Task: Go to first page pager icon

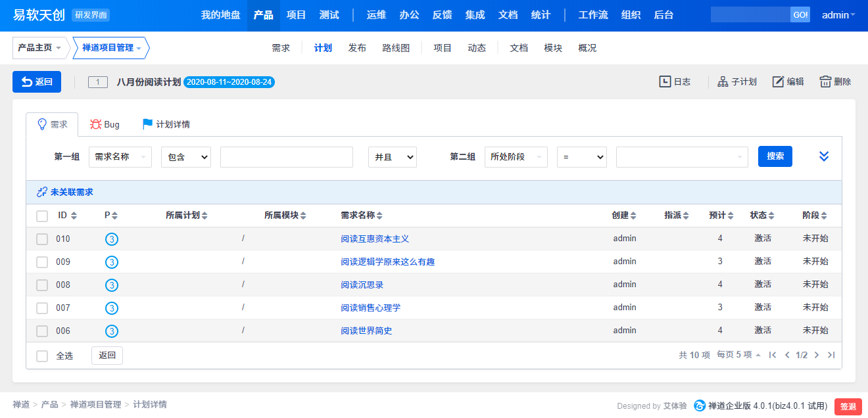Action: (773, 355)
